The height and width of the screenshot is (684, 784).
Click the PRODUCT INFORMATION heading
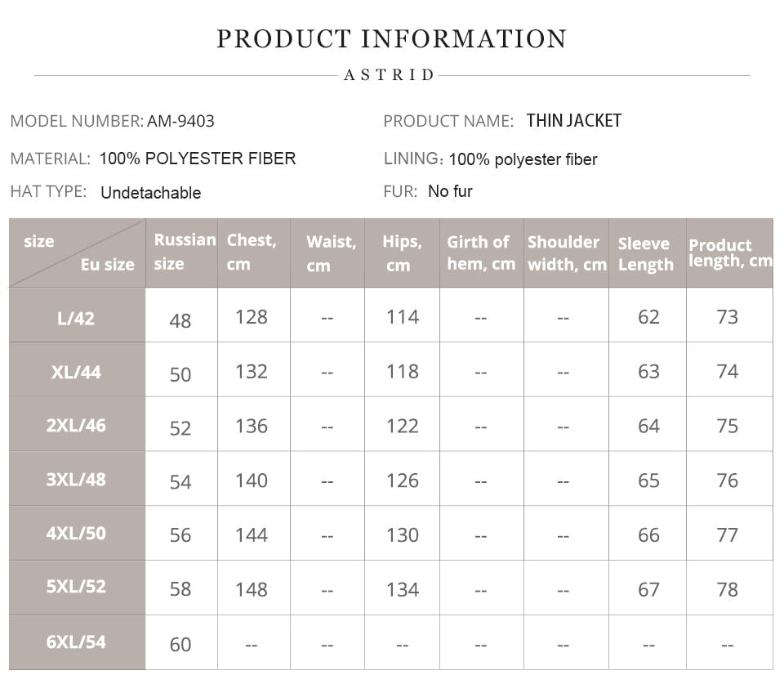[391, 38]
